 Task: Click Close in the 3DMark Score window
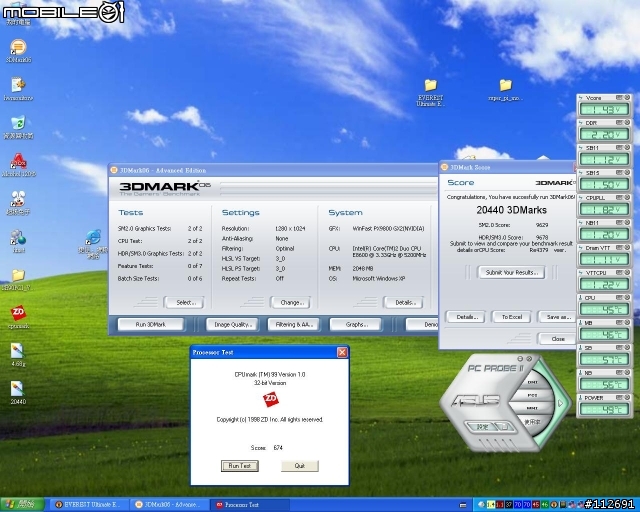(x=558, y=339)
